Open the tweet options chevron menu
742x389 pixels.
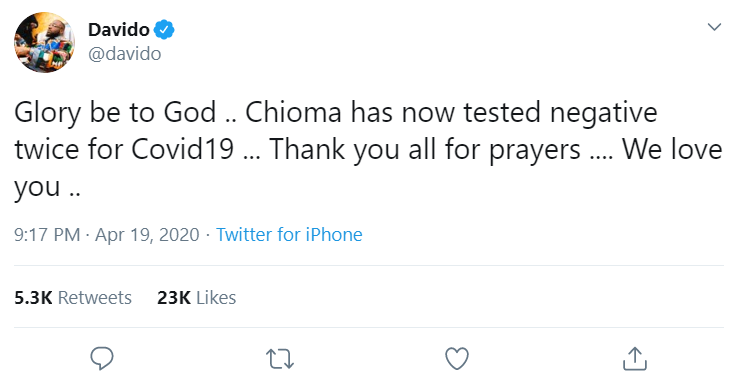tap(714, 27)
